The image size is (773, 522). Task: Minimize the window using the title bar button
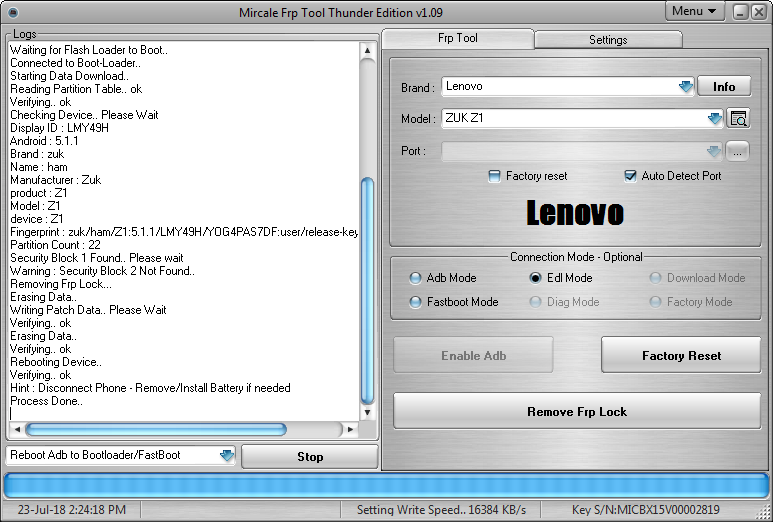pos(740,12)
